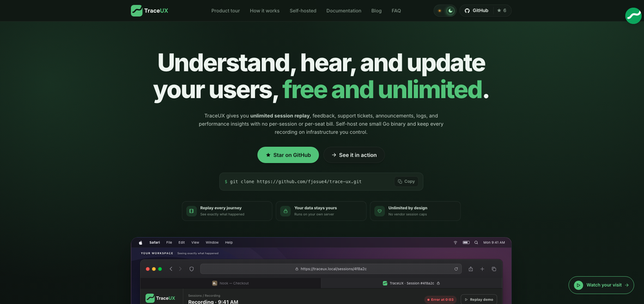This screenshot has width=644, height=304.
Task: Click the browser back arrow in the mockup
Action: (x=171, y=269)
